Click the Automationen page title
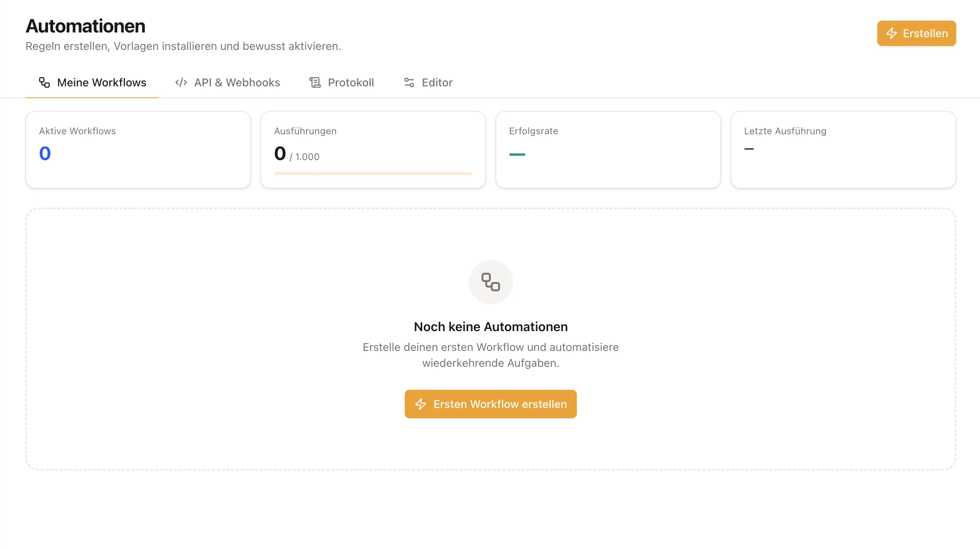 coord(86,26)
